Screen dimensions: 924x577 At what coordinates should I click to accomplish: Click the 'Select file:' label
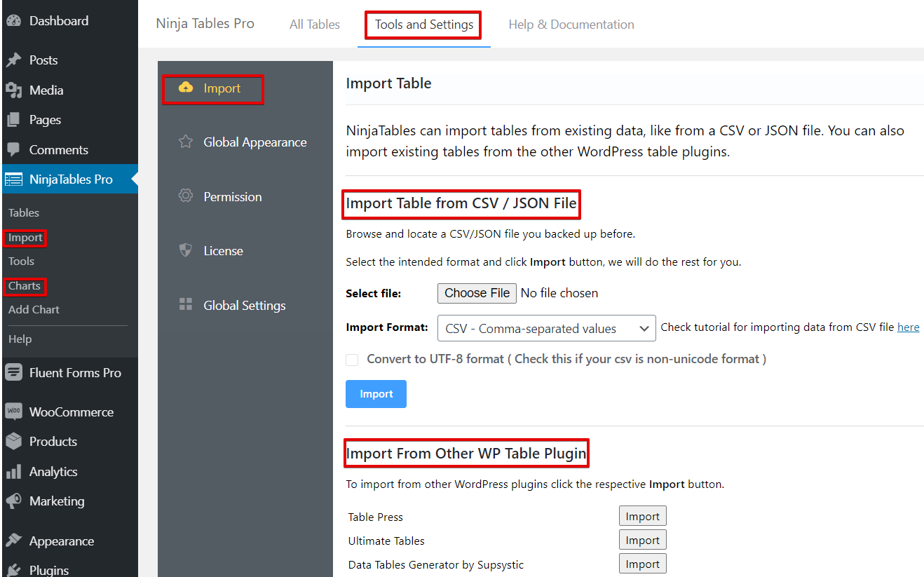pyautogui.click(x=374, y=294)
